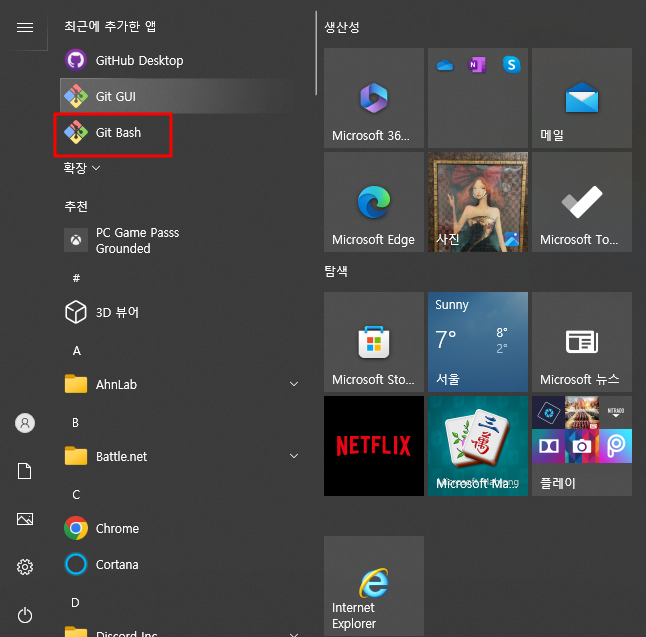Image resolution: width=646 pixels, height=637 pixels.
Task: Launch the Microsoft Edge tile
Action: [374, 202]
